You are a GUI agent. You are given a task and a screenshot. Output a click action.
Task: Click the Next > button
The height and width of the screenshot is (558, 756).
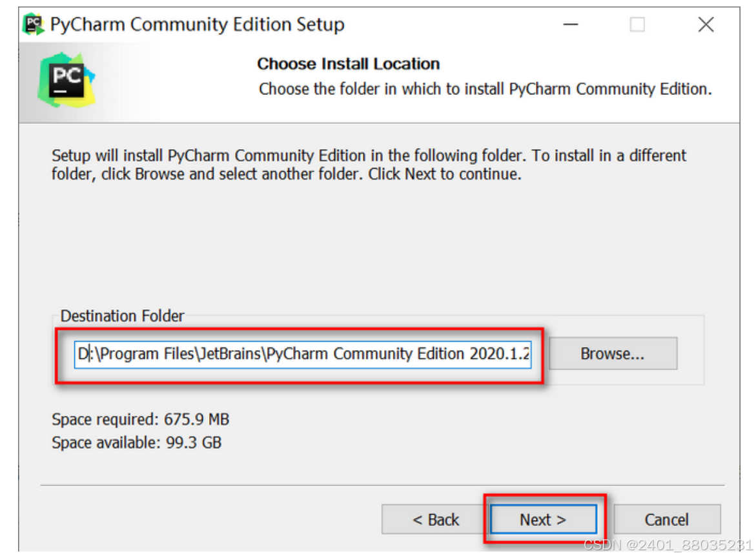[x=544, y=519]
